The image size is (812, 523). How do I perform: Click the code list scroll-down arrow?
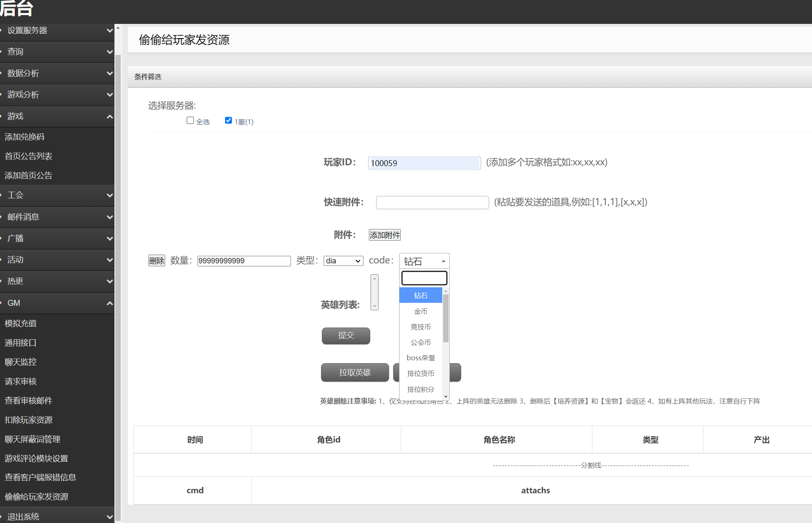point(446,396)
